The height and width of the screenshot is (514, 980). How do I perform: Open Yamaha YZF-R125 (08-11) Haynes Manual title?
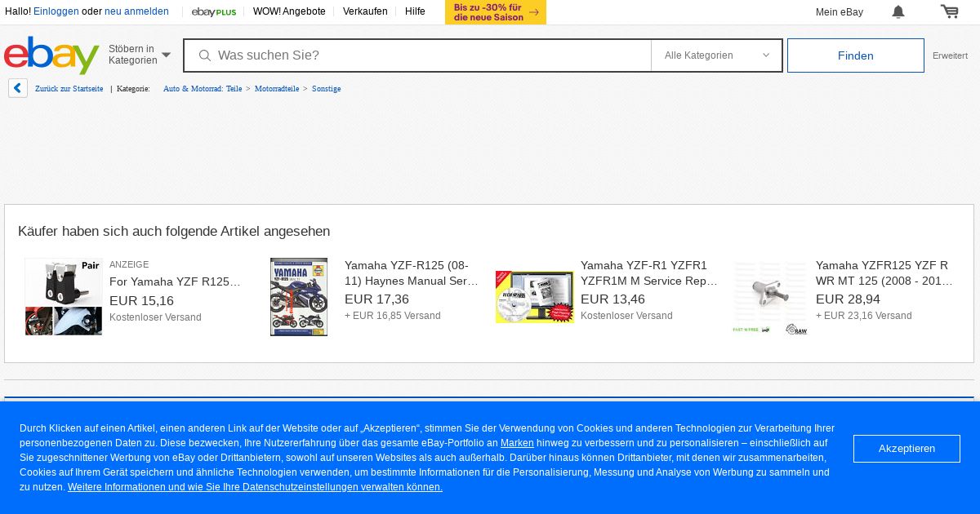412,273
